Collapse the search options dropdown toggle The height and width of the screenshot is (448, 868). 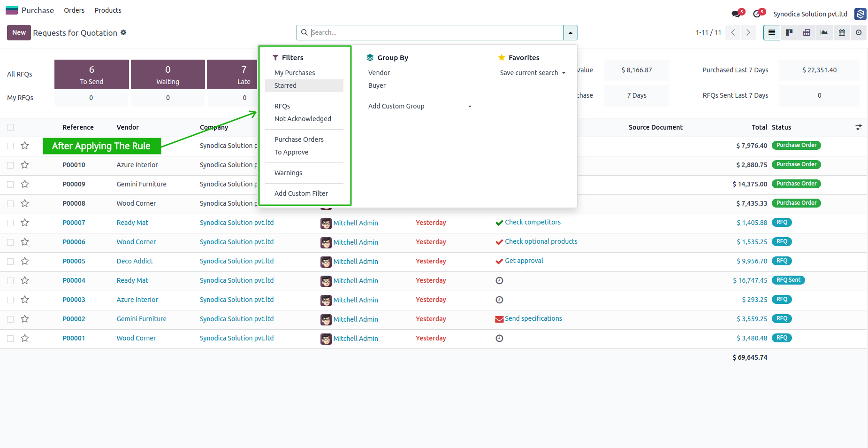570,32
